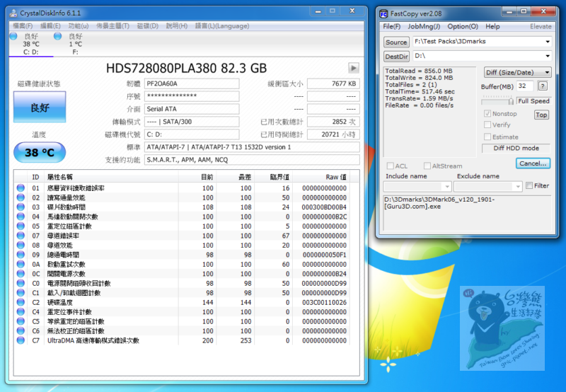Image resolution: width=566 pixels, height=392 pixels.
Task: Open the 檔案(F) menu in CrystalDiskInfo
Action: coord(23,26)
